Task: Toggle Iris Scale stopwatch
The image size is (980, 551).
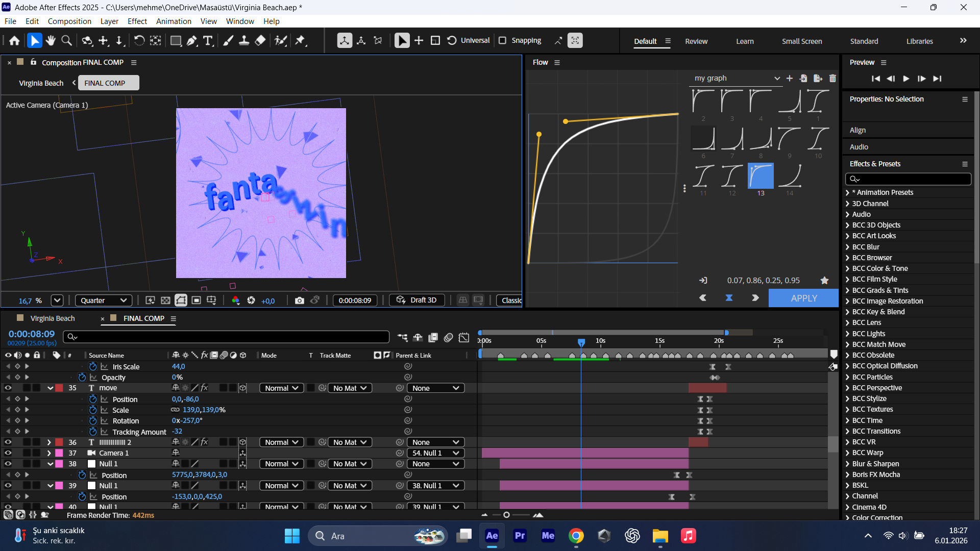Action: click(93, 367)
